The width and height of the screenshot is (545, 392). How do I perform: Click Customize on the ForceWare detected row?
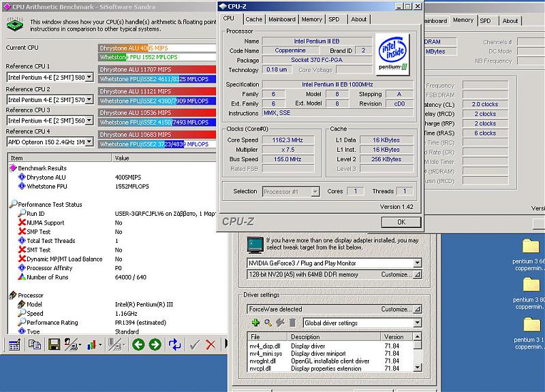pyautogui.click(x=401, y=309)
